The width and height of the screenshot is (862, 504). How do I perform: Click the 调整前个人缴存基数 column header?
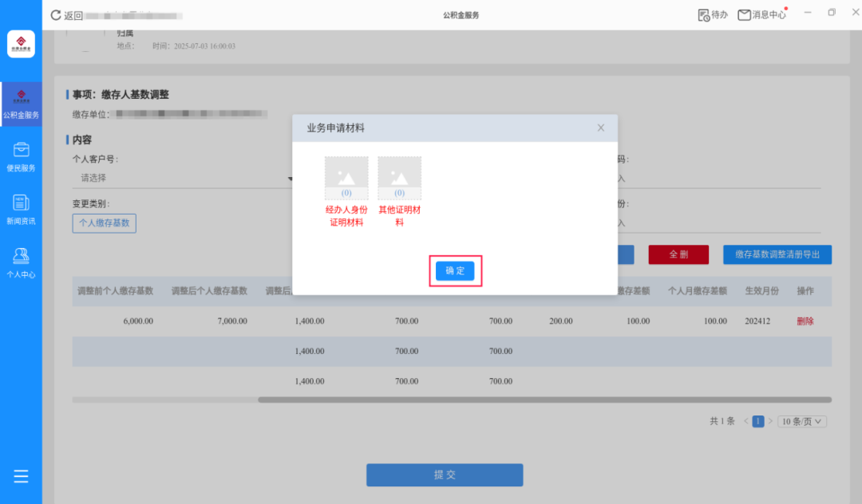point(116,291)
